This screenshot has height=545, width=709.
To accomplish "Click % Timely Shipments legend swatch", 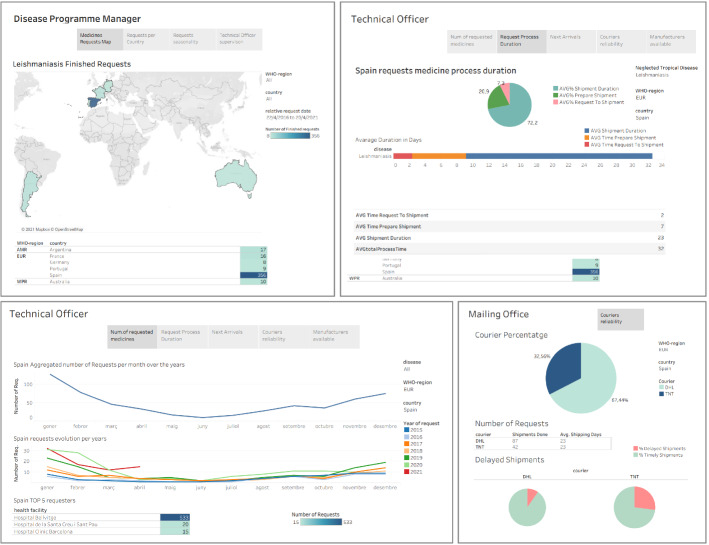I will tap(636, 455).
